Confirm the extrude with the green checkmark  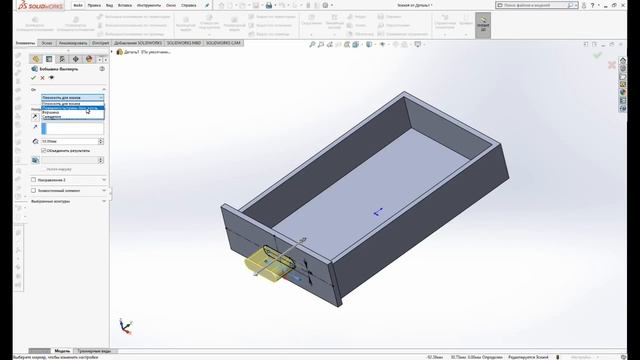(33, 78)
